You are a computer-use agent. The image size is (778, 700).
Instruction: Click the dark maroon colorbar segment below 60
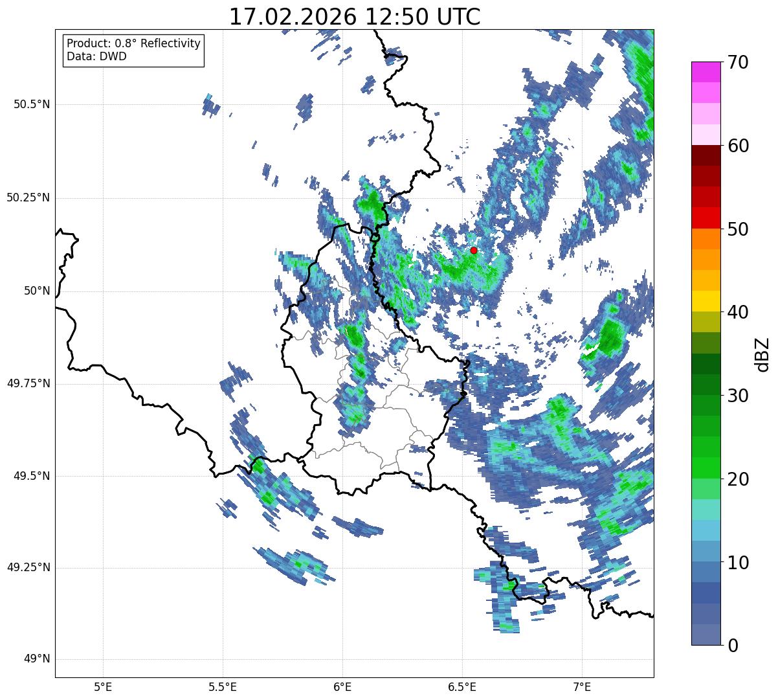(706, 155)
